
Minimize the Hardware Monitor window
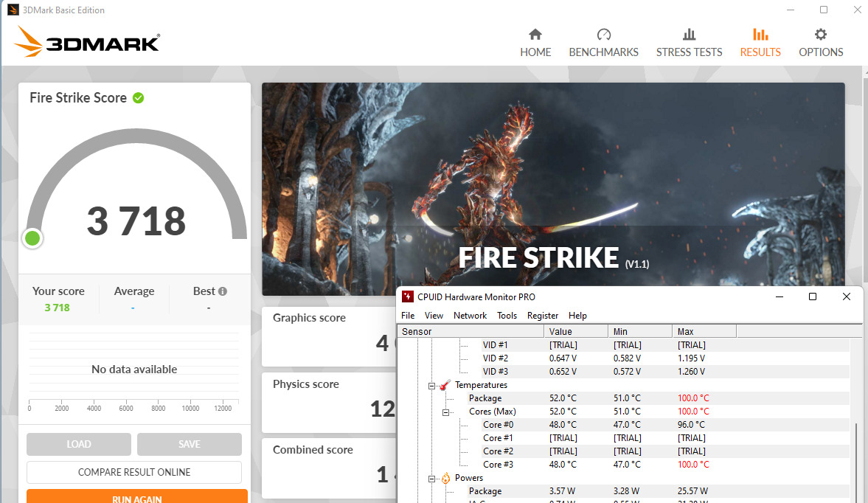click(780, 296)
